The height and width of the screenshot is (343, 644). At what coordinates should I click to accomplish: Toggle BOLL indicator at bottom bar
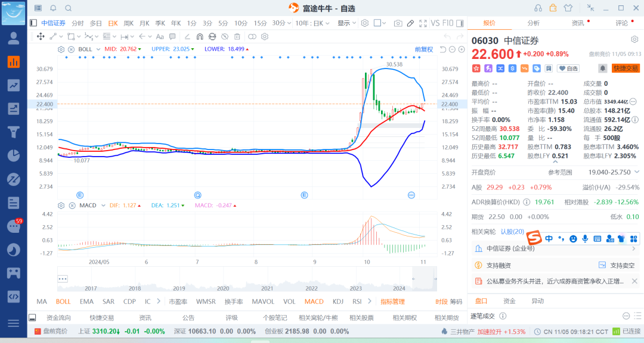click(x=63, y=301)
